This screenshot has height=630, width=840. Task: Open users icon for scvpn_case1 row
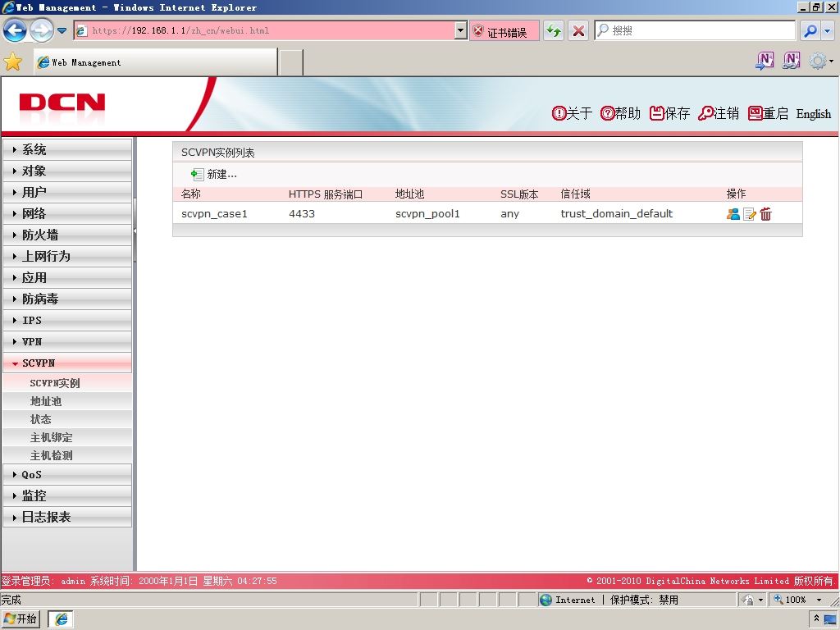tap(733, 214)
